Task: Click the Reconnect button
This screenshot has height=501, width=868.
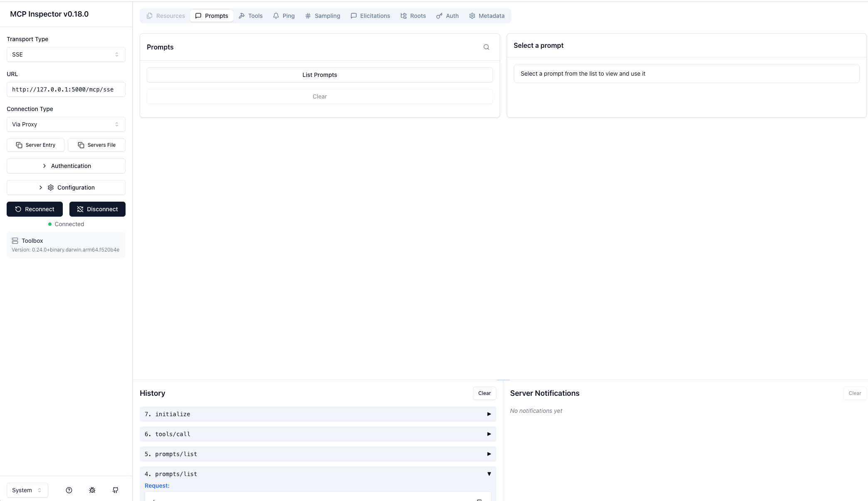Action: [x=35, y=209]
